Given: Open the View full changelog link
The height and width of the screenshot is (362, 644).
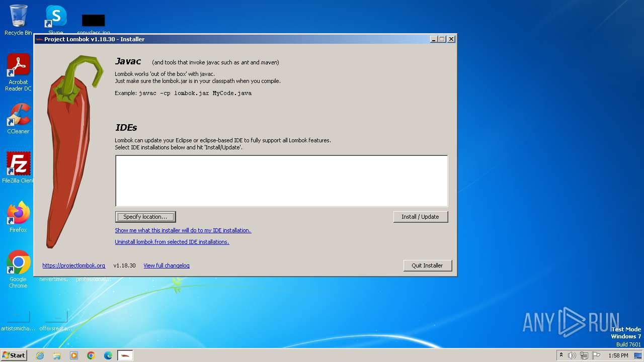Looking at the screenshot, I should point(166,265).
